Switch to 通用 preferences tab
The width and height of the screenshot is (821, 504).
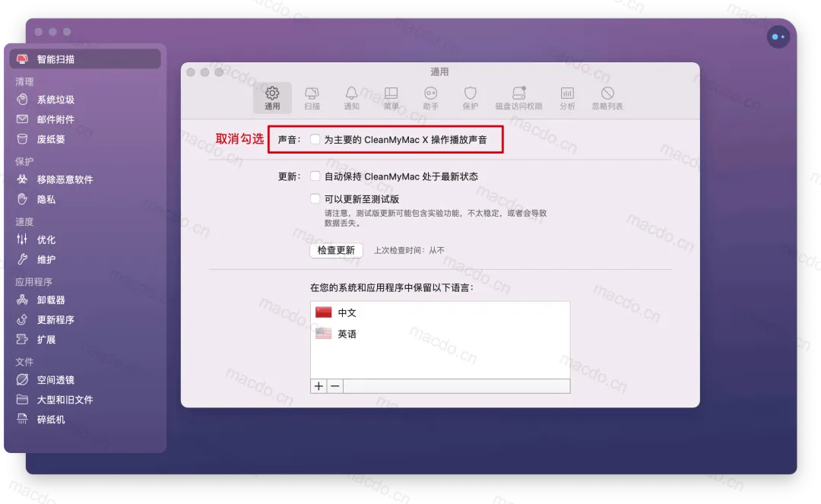pos(272,98)
